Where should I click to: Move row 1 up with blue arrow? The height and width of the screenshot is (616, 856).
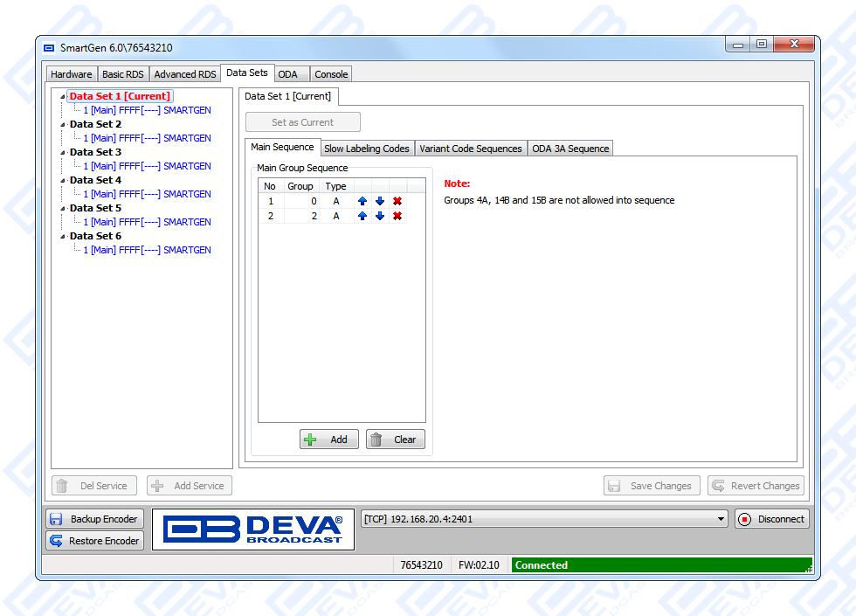[x=362, y=201]
